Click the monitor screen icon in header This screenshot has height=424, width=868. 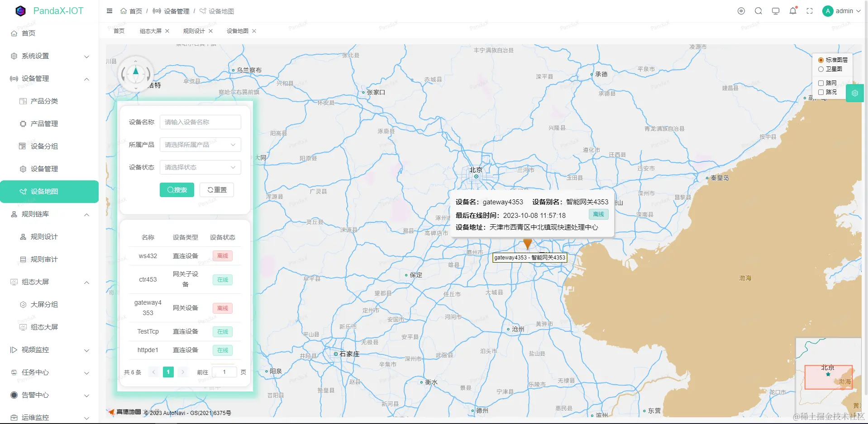click(776, 11)
